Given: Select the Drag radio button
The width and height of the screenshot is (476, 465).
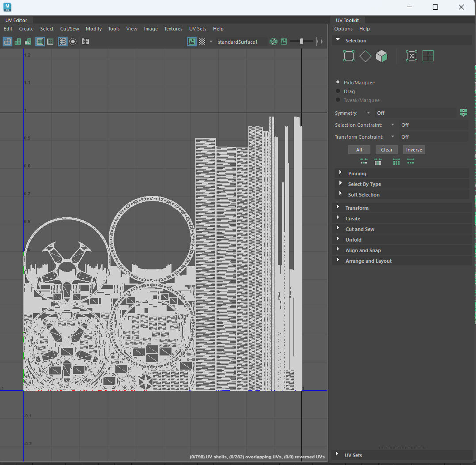Looking at the screenshot, I should coord(338,91).
